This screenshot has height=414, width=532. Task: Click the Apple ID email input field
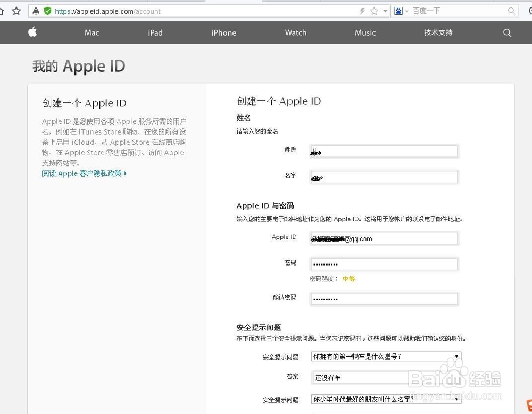click(384, 238)
